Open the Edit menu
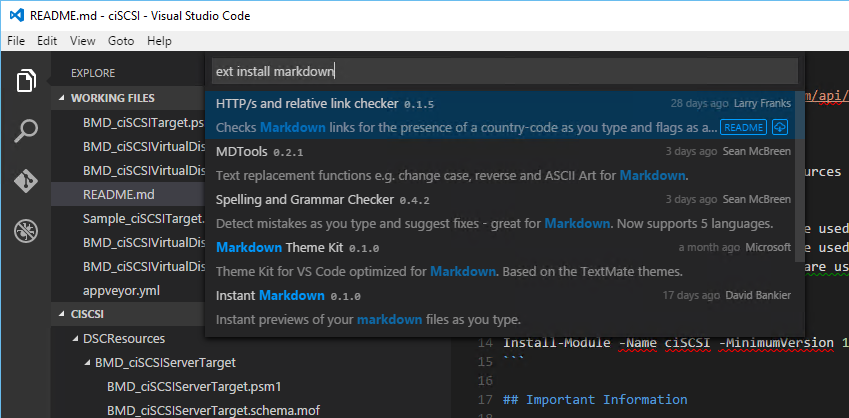Viewport: 849px width, 418px height. 47,41
